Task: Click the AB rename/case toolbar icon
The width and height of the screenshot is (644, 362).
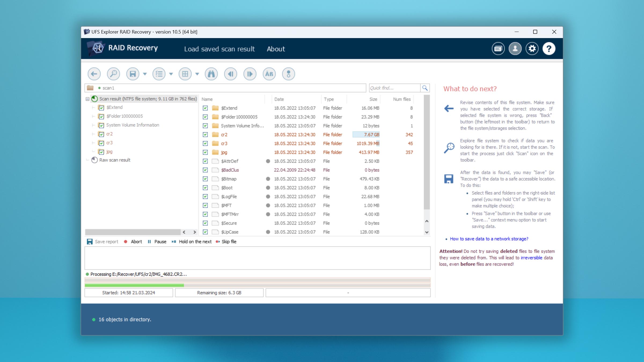Action: pyautogui.click(x=269, y=74)
